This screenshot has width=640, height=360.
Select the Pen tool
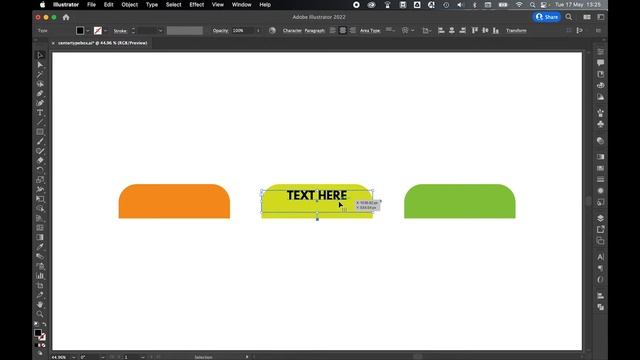tap(40, 94)
